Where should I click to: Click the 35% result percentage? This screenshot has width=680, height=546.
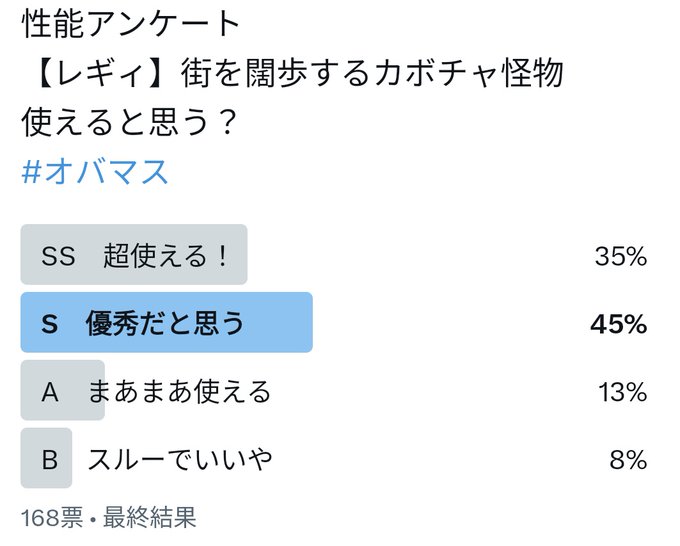621,256
